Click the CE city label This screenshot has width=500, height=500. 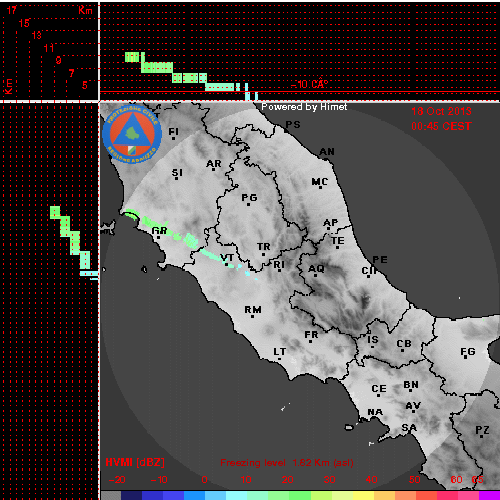point(379,389)
